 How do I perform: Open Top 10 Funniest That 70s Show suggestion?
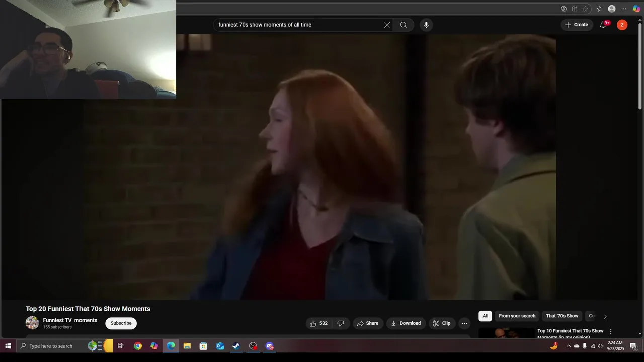pos(571,333)
